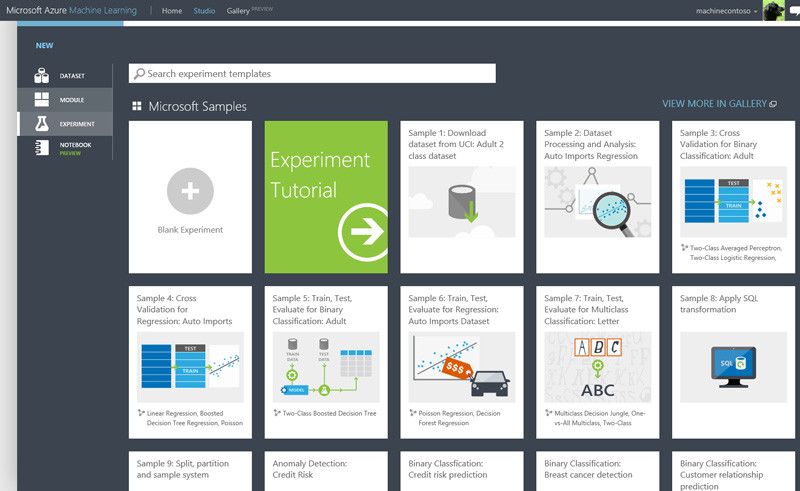Switch to the DATASET tab label
800x491 pixels.
(x=72, y=76)
